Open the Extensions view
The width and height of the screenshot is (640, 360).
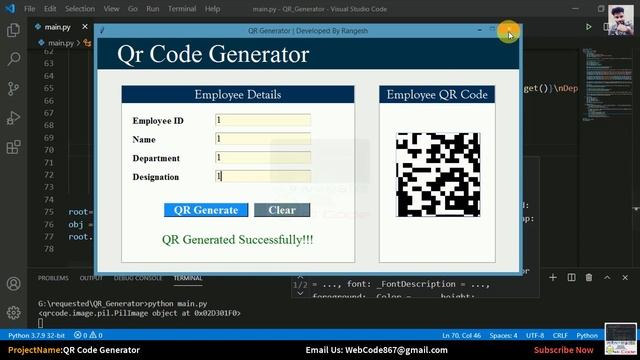click(x=13, y=147)
